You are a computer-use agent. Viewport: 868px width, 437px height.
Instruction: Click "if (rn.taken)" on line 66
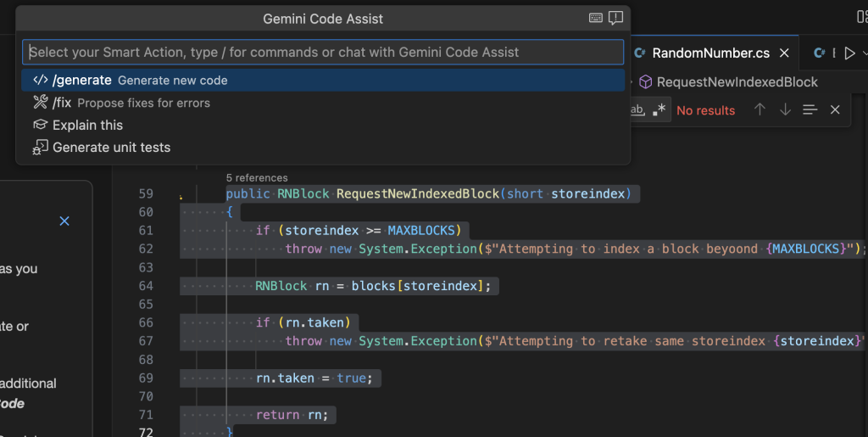tap(303, 322)
